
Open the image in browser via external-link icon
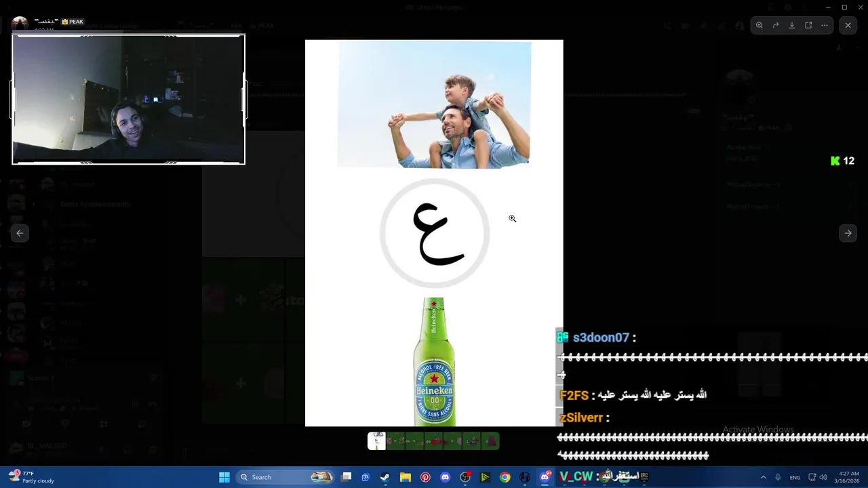808,25
